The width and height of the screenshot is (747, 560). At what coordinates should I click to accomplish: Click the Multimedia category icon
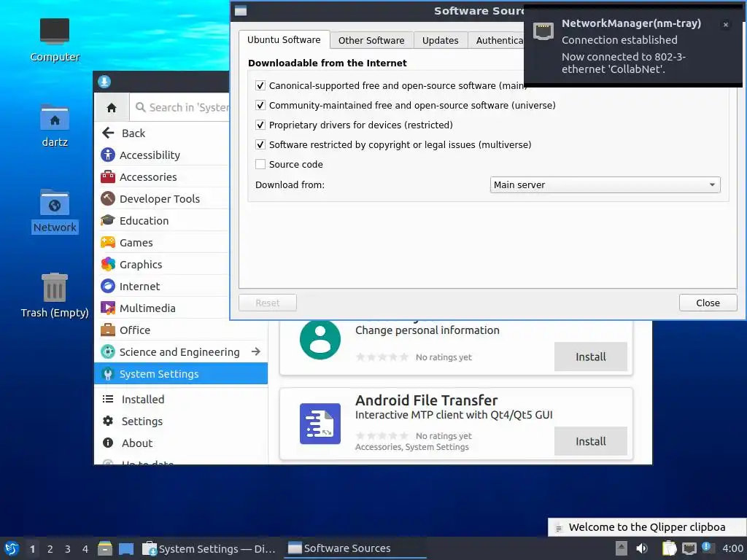108,308
